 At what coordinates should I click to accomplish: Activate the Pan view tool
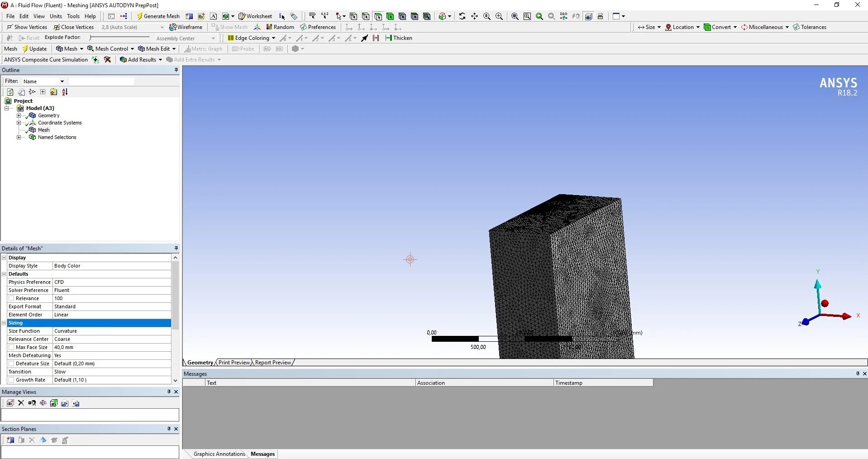click(474, 16)
